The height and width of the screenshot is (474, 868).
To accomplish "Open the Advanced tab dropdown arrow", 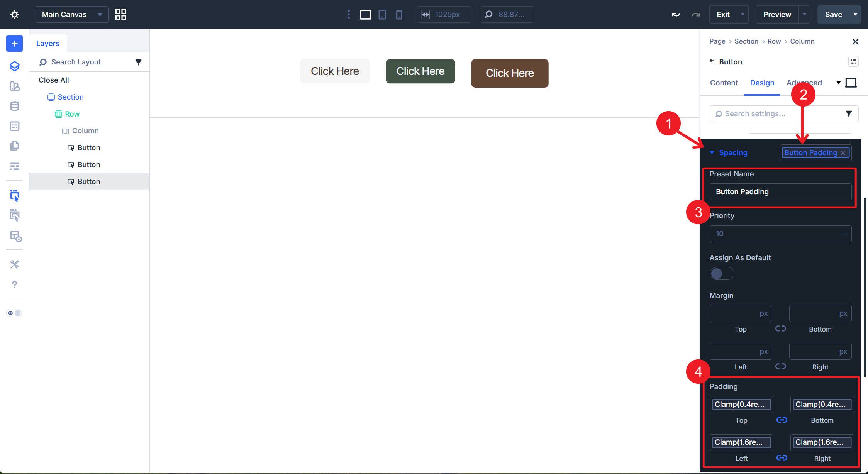I will click(839, 83).
